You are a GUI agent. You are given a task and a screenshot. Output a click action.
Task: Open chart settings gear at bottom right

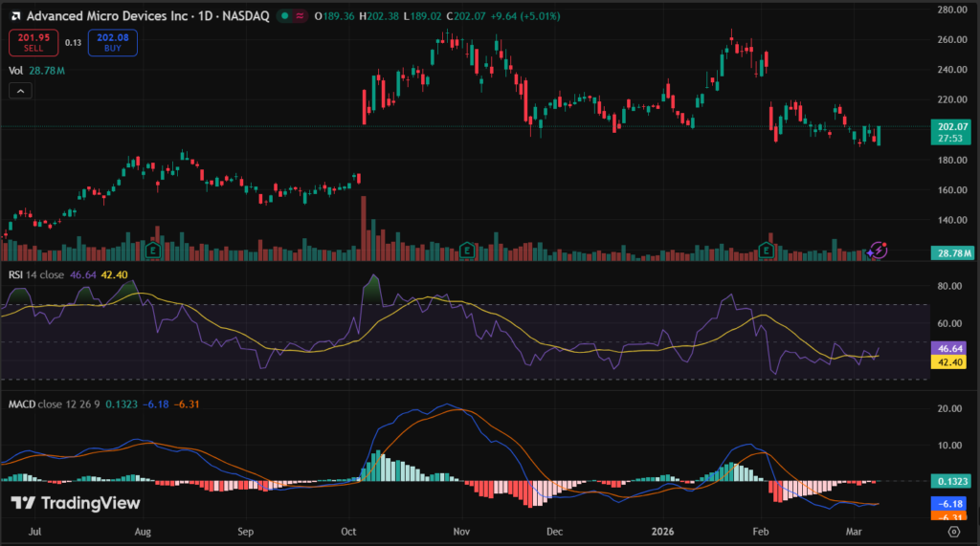coord(953,530)
